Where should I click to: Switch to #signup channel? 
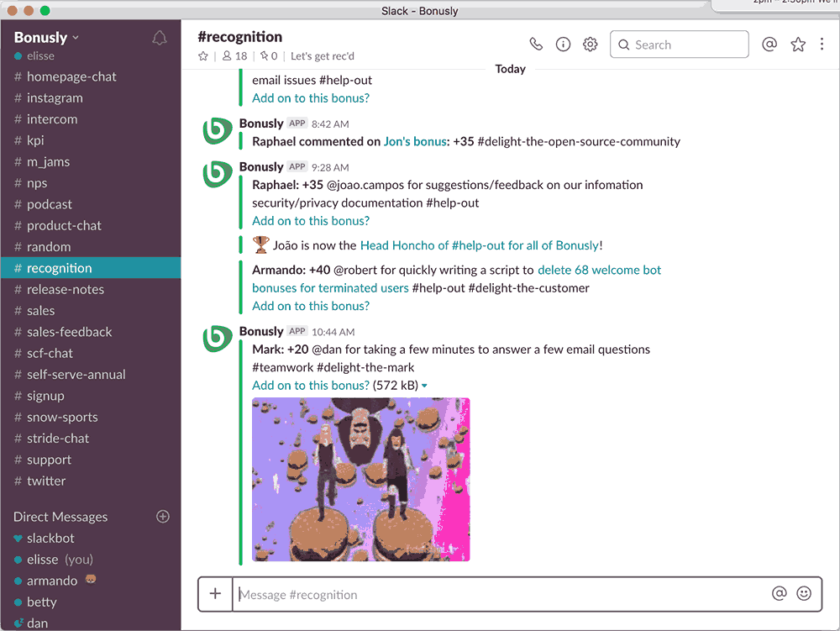(x=91, y=396)
